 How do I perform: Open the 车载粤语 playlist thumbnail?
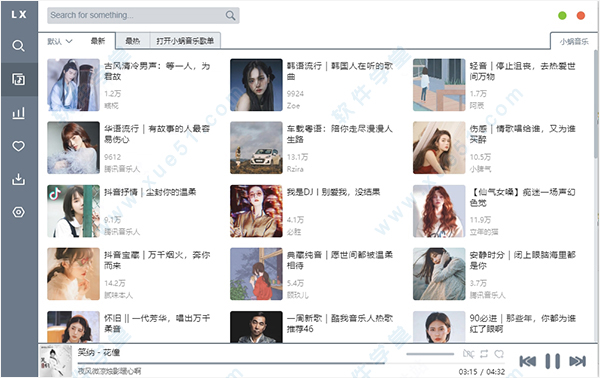(x=256, y=148)
